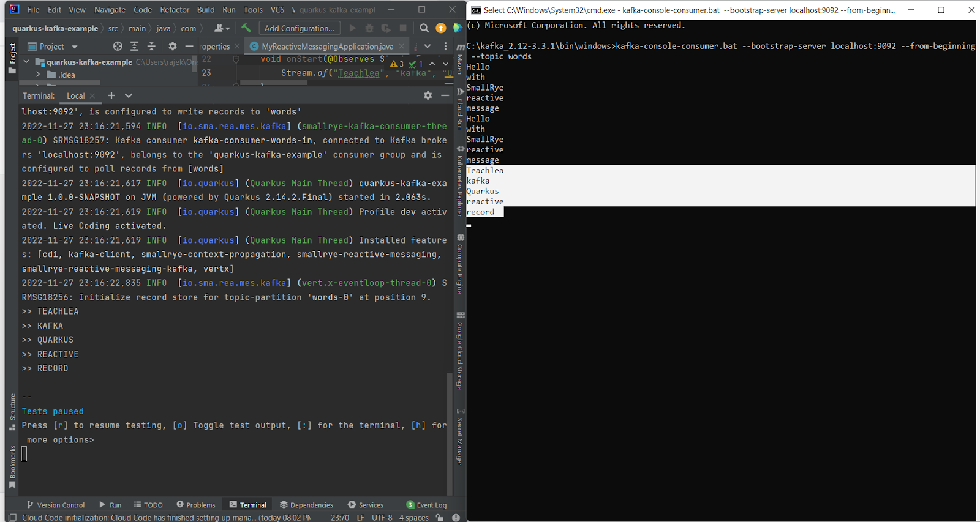Open the Problems tool window
Screen dimensions: 980x522
[x=196, y=505]
